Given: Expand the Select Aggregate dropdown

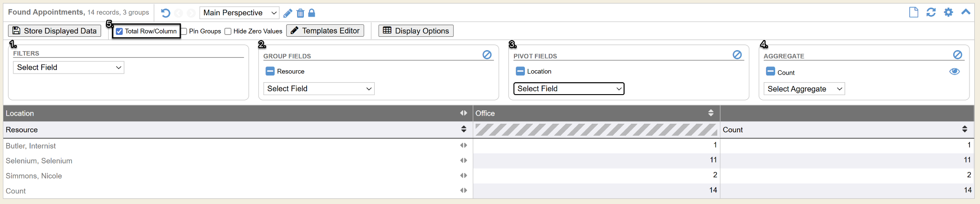Looking at the screenshot, I should coord(804,89).
